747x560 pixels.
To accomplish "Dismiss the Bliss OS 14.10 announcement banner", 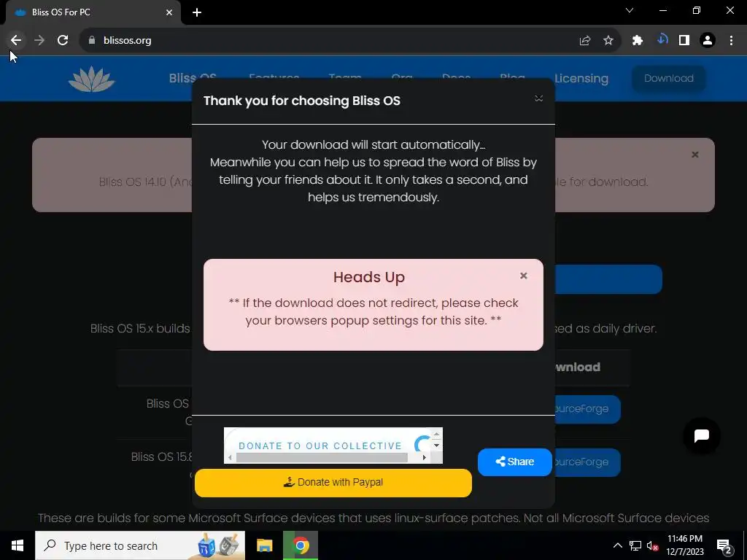I will (x=695, y=155).
